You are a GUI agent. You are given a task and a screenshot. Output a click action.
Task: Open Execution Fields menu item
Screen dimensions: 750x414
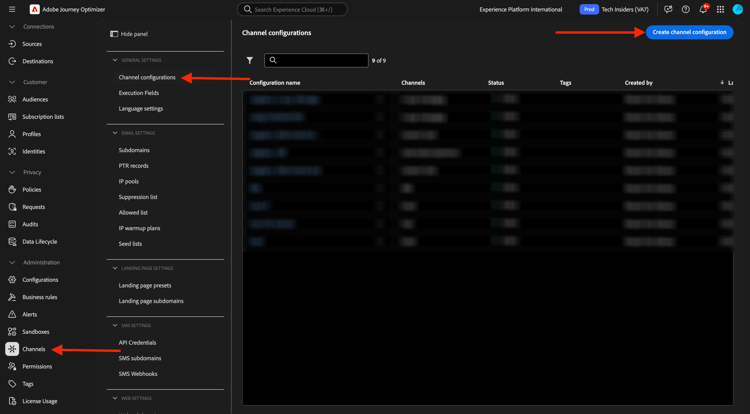(x=139, y=93)
